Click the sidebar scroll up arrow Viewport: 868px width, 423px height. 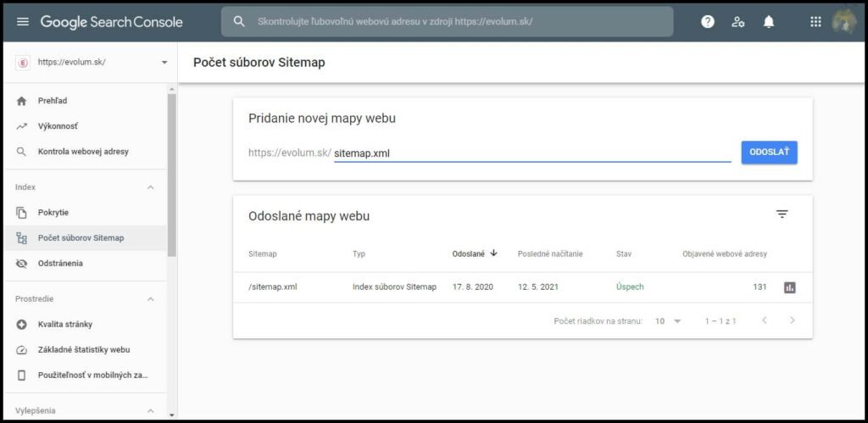[x=171, y=89]
